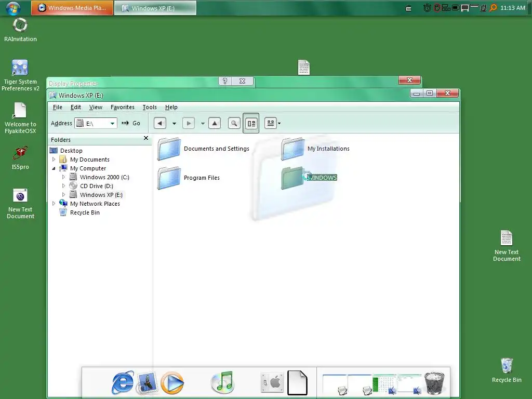Open System Preferences Apple switch icon in dock
The width and height of the screenshot is (532, 399).
(272, 383)
